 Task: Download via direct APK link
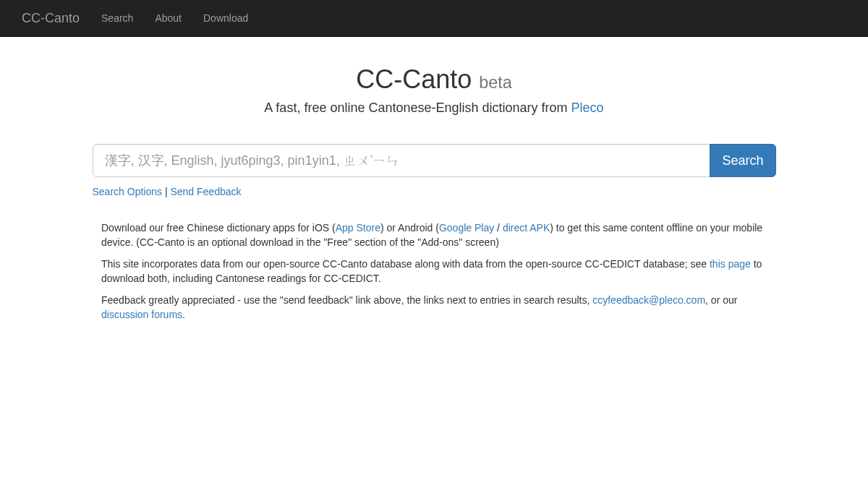tap(526, 228)
